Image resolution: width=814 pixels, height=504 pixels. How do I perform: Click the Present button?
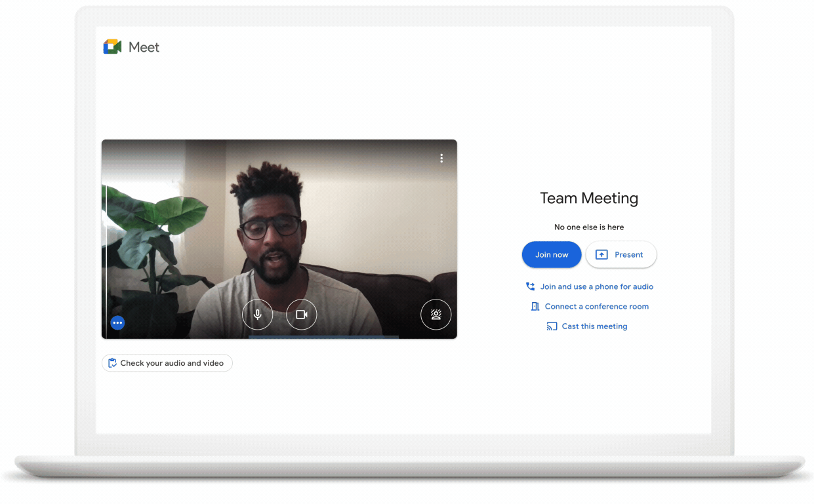pyautogui.click(x=621, y=254)
